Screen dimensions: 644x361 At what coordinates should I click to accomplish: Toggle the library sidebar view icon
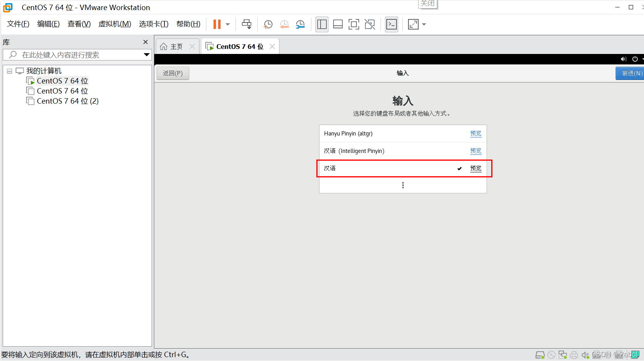click(x=322, y=24)
